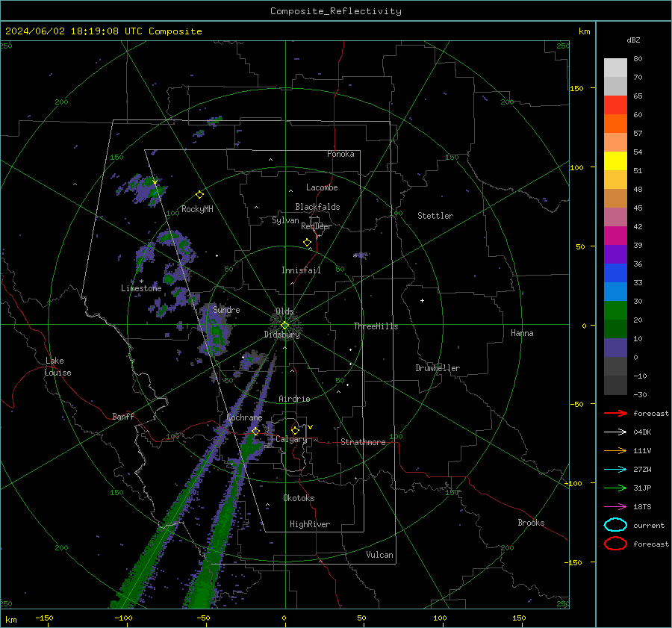This screenshot has width=672, height=628.
Task: Click the Lacombe label
Action: (322, 187)
